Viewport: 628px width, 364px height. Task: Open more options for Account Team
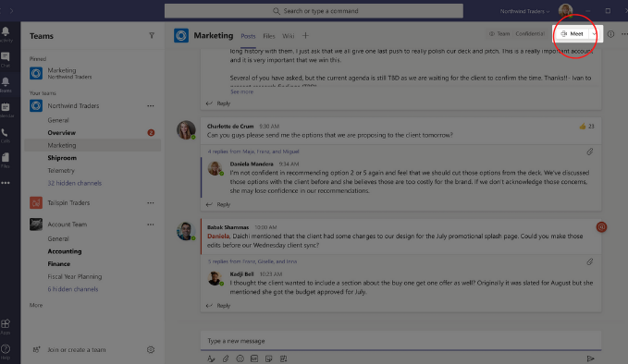(x=151, y=224)
